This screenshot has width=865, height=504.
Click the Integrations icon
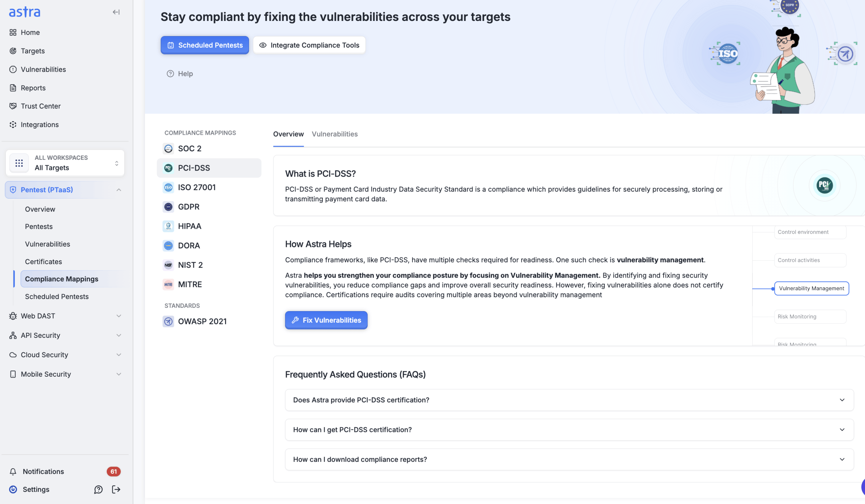pyautogui.click(x=13, y=125)
